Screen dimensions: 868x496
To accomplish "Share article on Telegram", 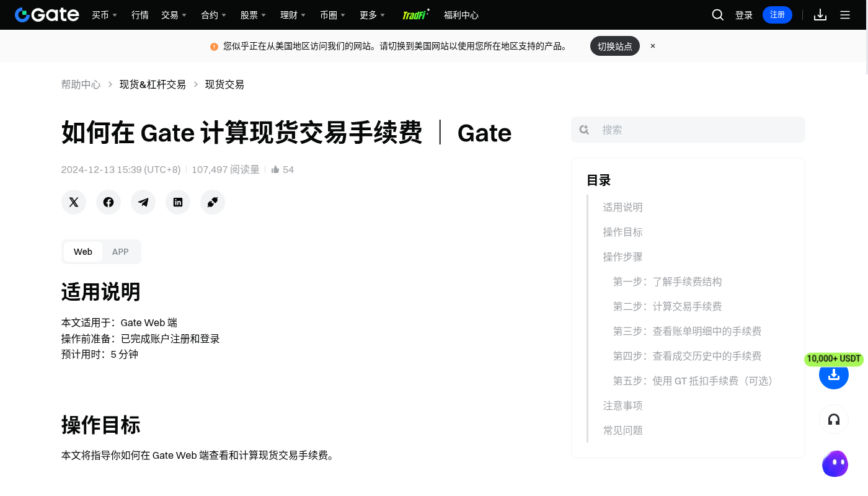I will click(143, 202).
